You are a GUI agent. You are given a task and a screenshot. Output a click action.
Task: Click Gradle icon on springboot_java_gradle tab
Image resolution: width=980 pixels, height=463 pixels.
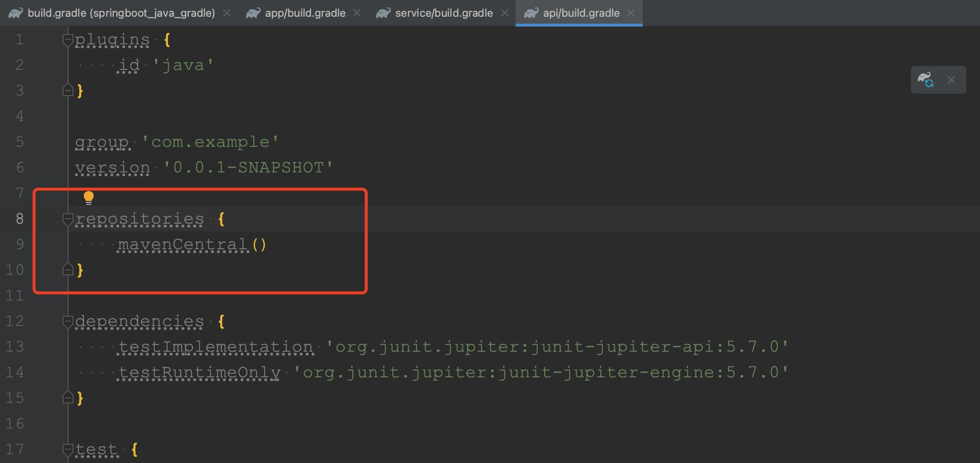16,13
